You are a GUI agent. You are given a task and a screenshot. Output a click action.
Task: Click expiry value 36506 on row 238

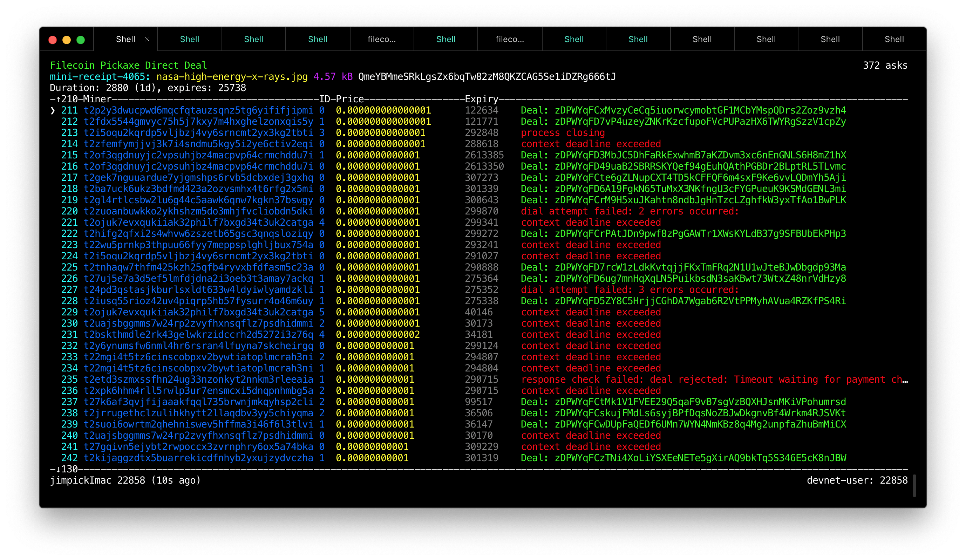pyautogui.click(x=479, y=413)
